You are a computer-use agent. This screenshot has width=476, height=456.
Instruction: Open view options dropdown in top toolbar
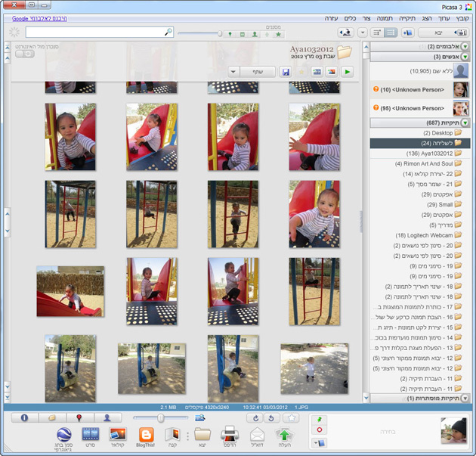[363, 33]
